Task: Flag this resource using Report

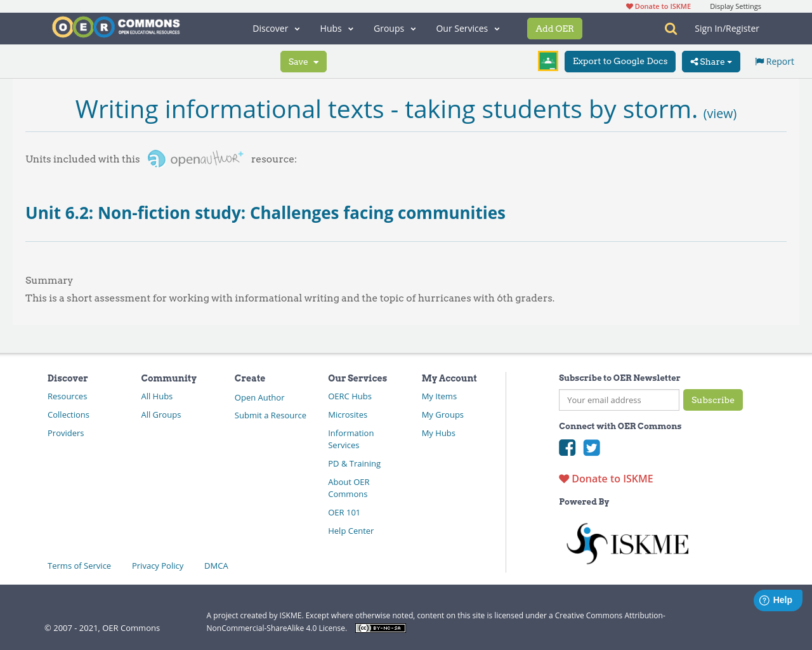Action: pos(773,60)
